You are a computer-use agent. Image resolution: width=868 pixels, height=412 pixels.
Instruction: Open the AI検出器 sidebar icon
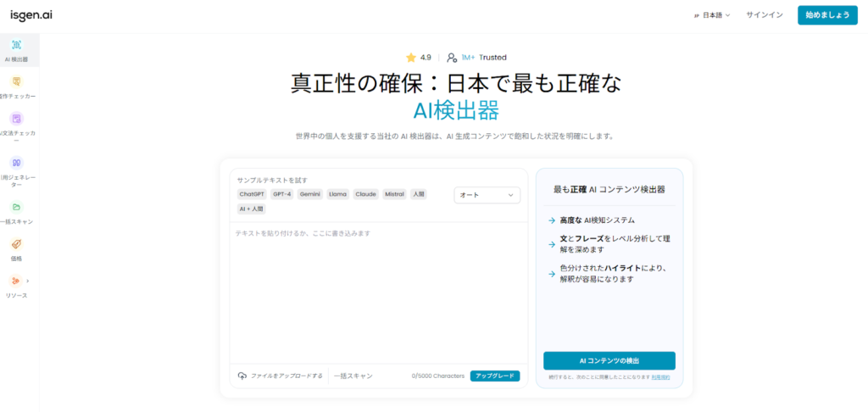tap(17, 45)
